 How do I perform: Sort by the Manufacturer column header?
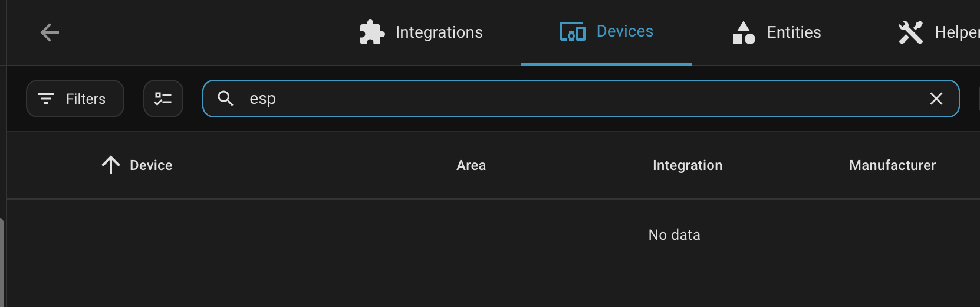click(892, 165)
